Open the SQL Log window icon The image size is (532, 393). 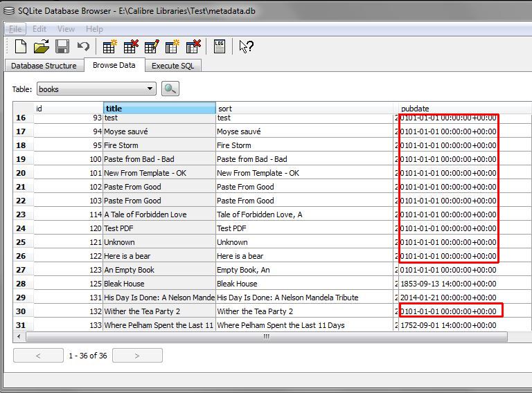coord(220,46)
